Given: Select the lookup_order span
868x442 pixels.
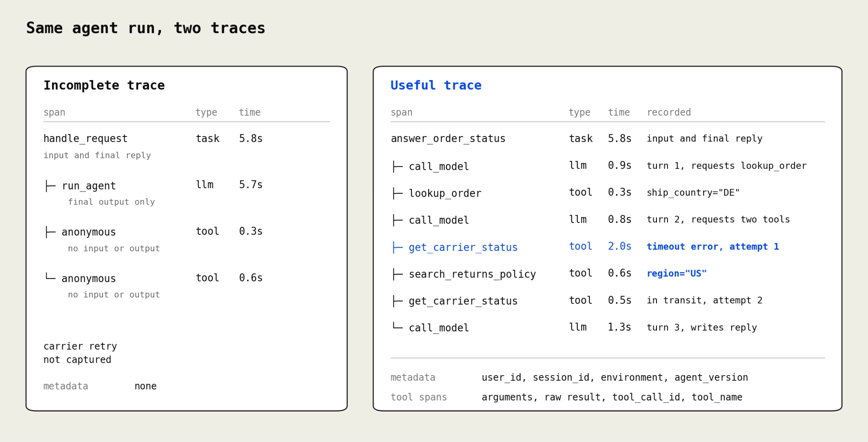Looking at the screenshot, I should click(x=445, y=193).
